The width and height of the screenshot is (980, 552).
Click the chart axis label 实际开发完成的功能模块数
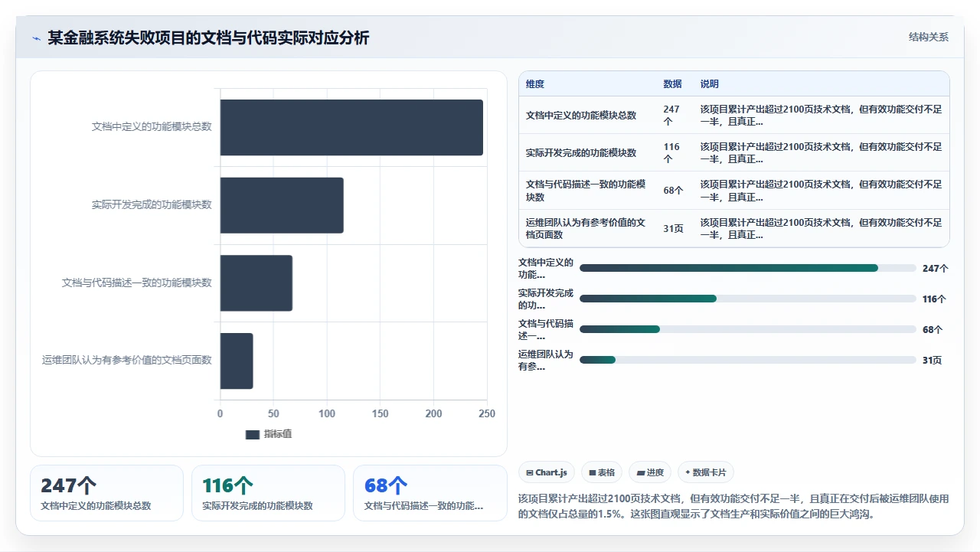(152, 205)
